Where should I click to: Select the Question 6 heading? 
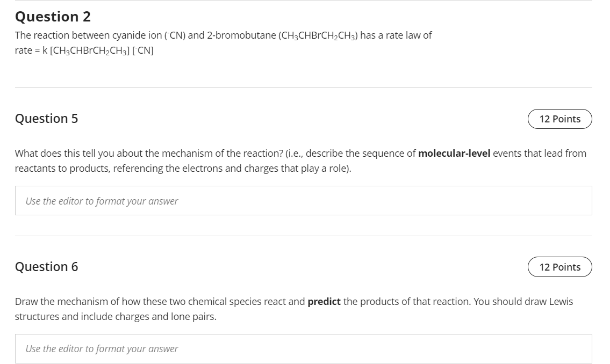tap(46, 267)
